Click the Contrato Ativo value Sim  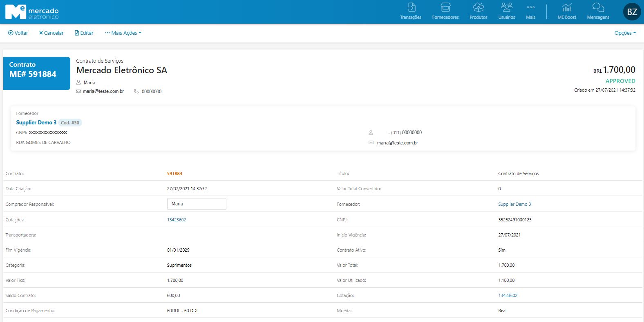coord(502,250)
